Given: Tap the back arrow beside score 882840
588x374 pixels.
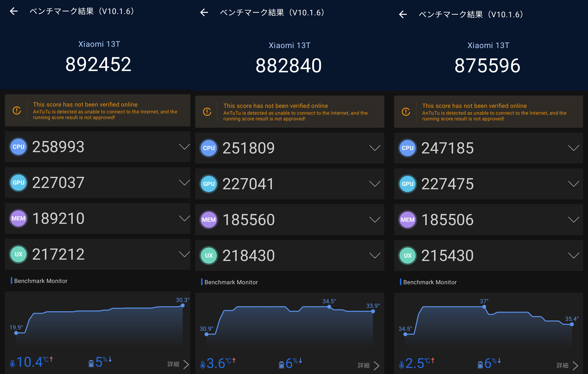Looking at the screenshot, I should (x=204, y=12).
